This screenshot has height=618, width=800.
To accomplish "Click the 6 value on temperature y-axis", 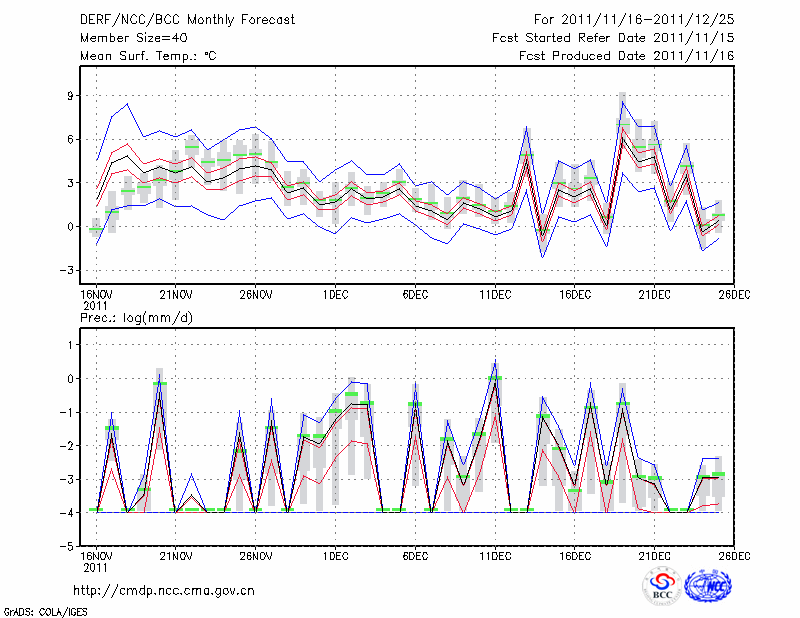I will tap(72, 139).
